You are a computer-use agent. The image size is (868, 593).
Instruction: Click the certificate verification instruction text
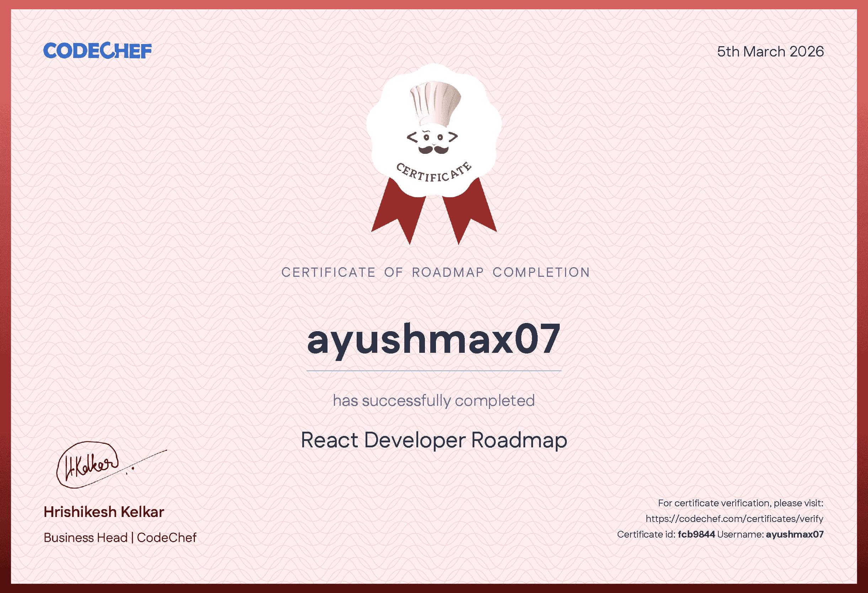pyautogui.click(x=741, y=503)
